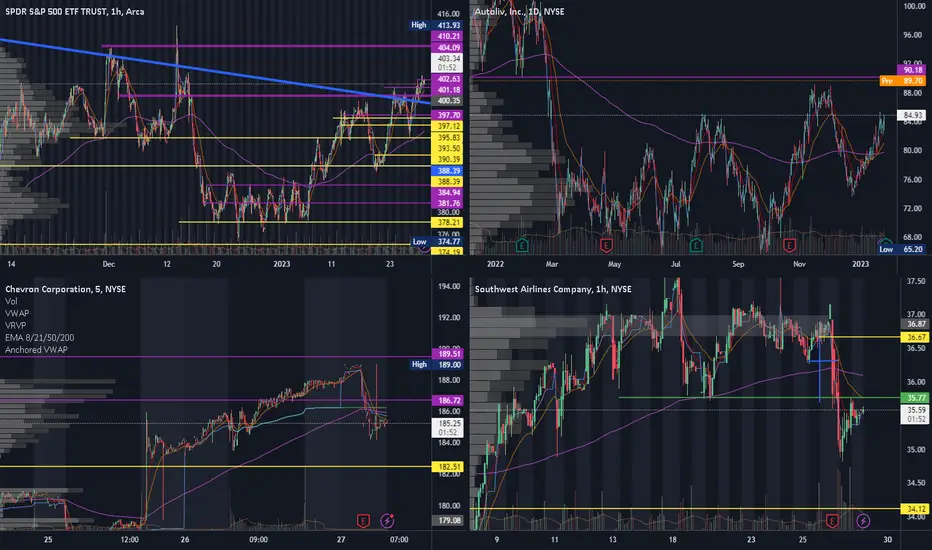This screenshot has width=932, height=550.
Task: Open red earnings marker near Nov on Autoliv chart
Action: click(789, 244)
